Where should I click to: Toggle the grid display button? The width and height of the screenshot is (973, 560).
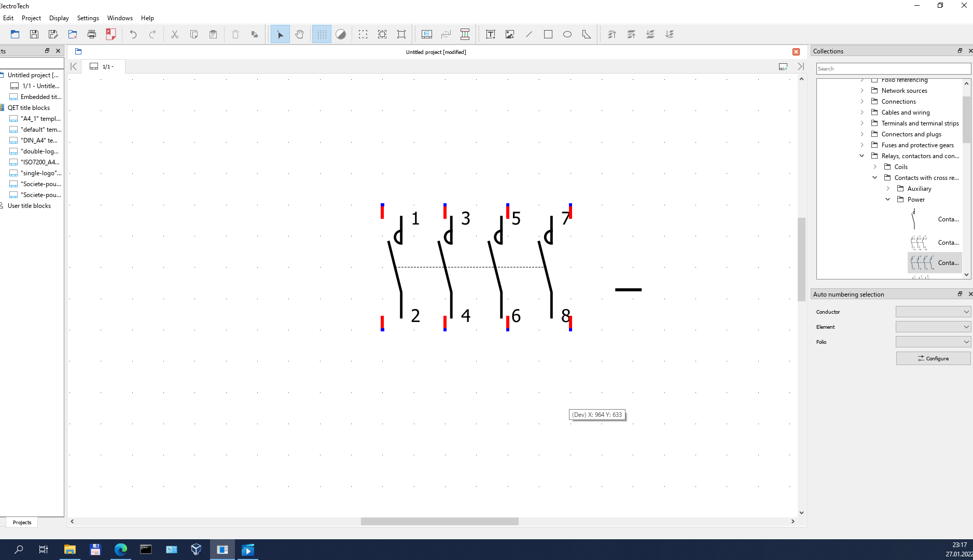(x=322, y=34)
